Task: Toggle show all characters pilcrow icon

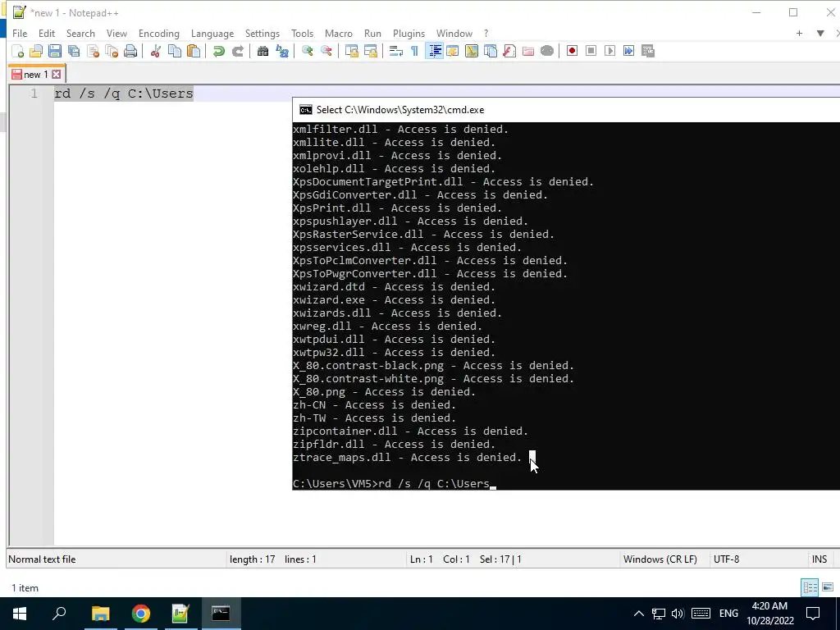Action: (x=414, y=51)
